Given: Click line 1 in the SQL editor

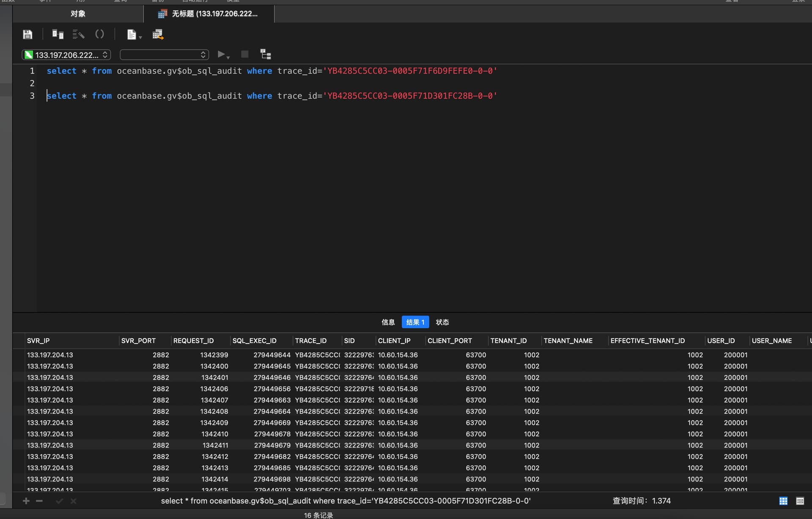Looking at the screenshot, I should pos(272,71).
